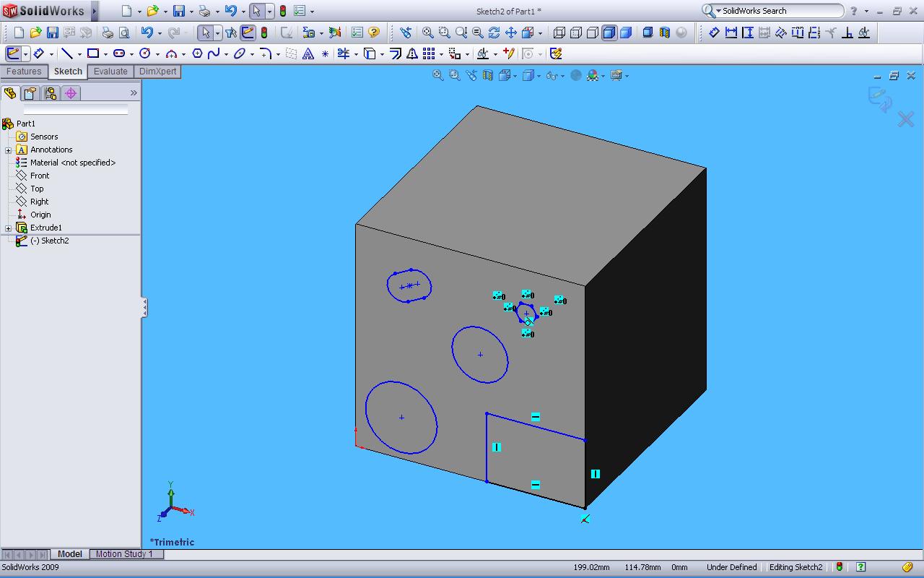This screenshot has height=578, width=924.
Task: Activate the Circle sketch tool
Action: coord(145,53)
